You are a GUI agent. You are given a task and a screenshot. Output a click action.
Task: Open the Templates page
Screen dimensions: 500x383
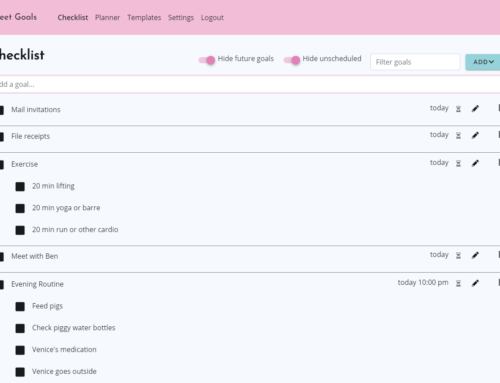[x=144, y=17]
